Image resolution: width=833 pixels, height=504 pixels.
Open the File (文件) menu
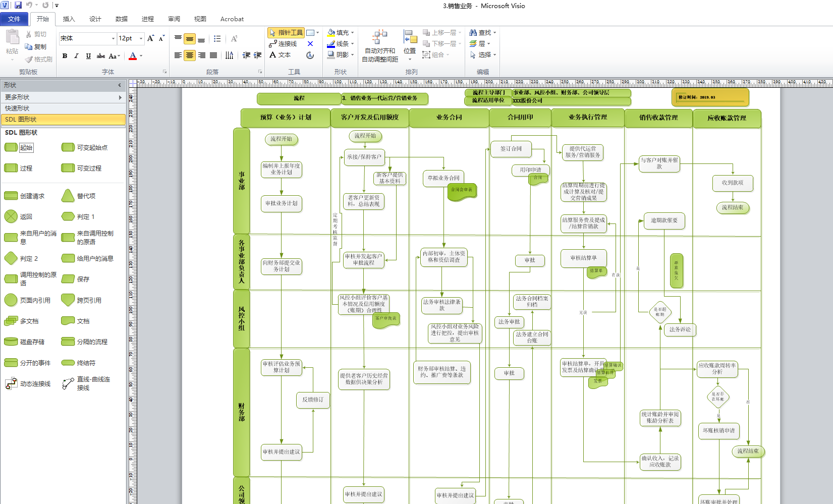[x=14, y=19]
